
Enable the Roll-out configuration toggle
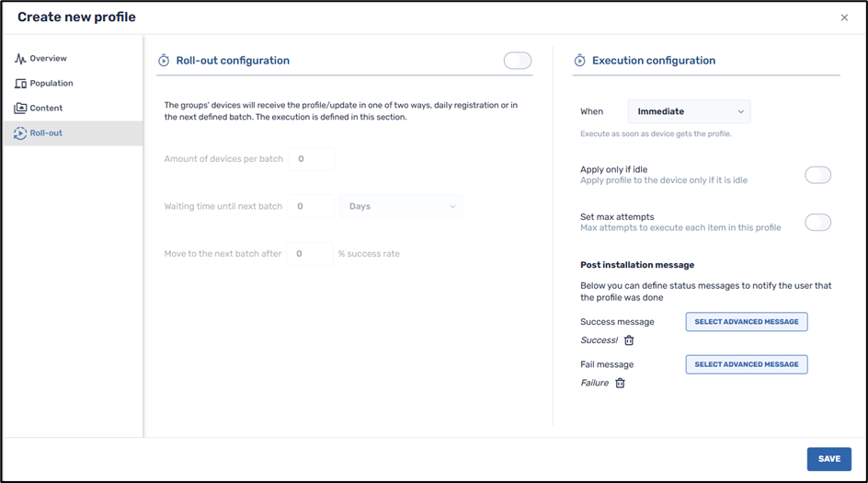coord(518,61)
